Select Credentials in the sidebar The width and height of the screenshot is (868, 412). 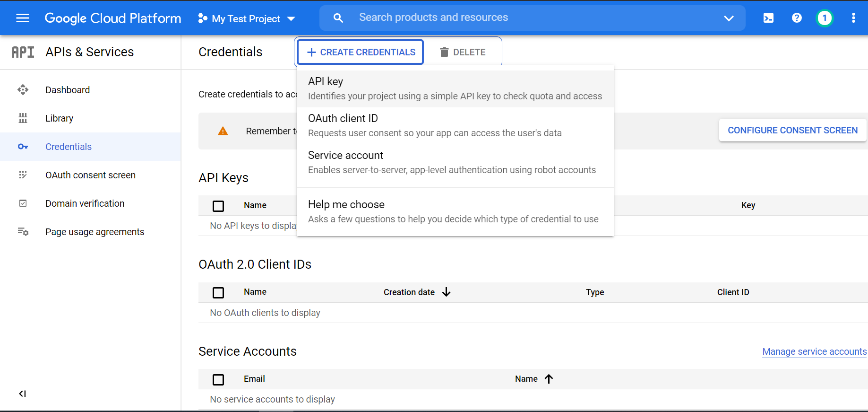(x=90, y=147)
